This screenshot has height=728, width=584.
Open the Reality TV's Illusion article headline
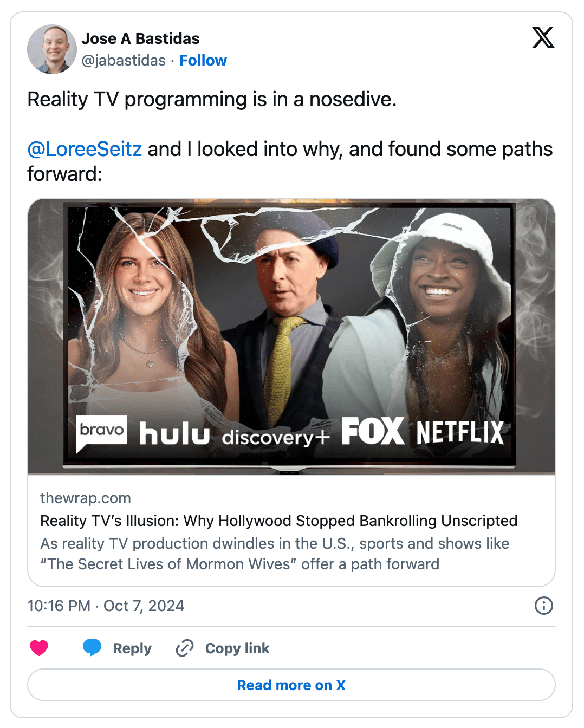coord(279,521)
